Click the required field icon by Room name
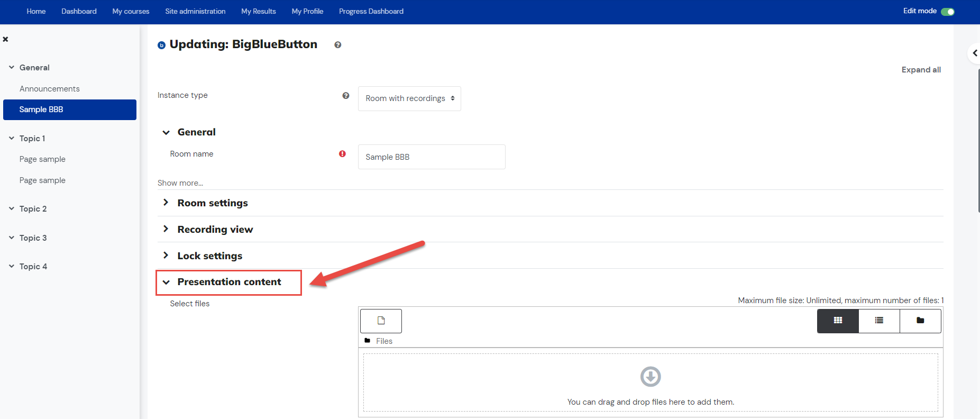The width and height of the screenshot is (980, 419). [x=342, y=154]
